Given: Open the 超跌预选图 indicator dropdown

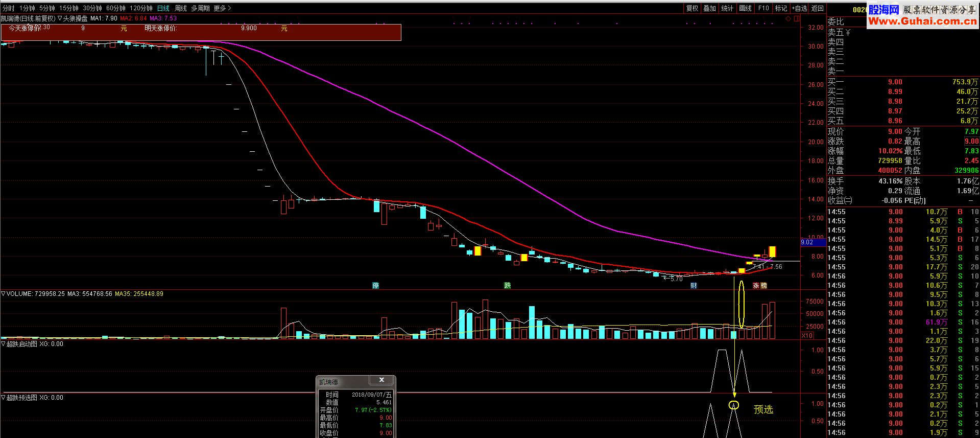Looking at the screenshot, I should point(3,397).
